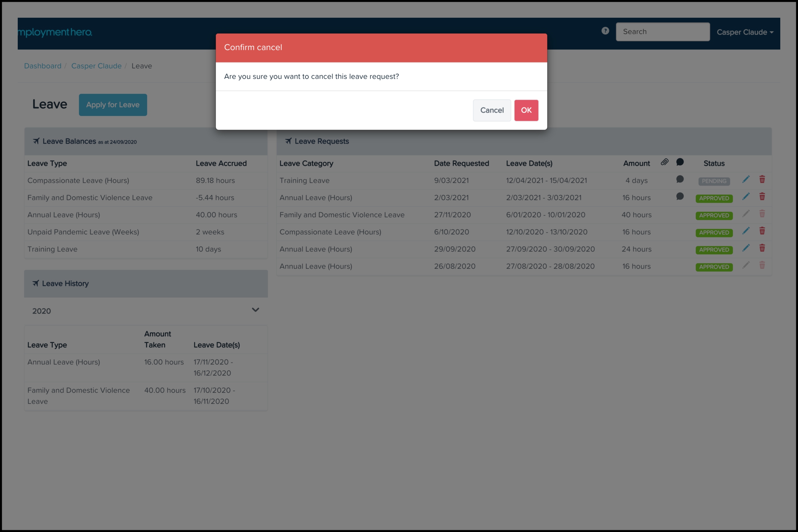Open comment on Training Leave request
The image size is (798, 532).
679,179
